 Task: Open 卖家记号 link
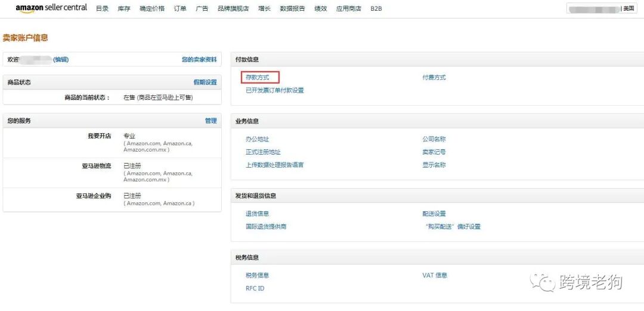tap(434, 152)
